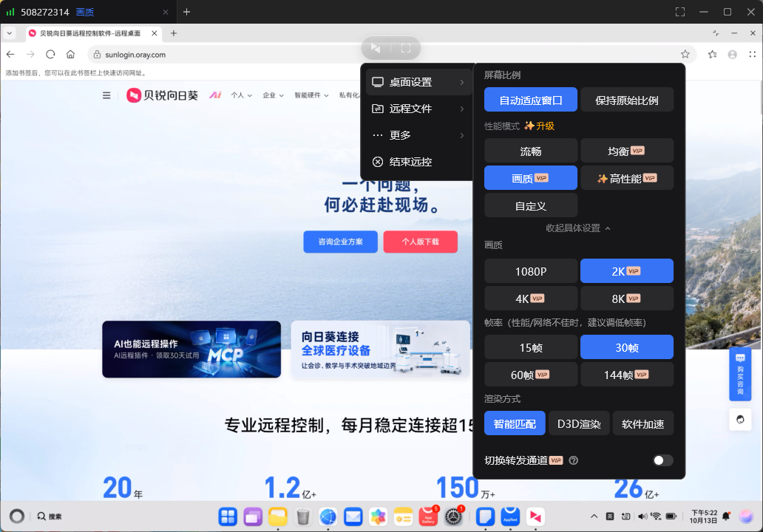Open the taskbar mail icon
The image size is (763, 532).
pos(353,516)
